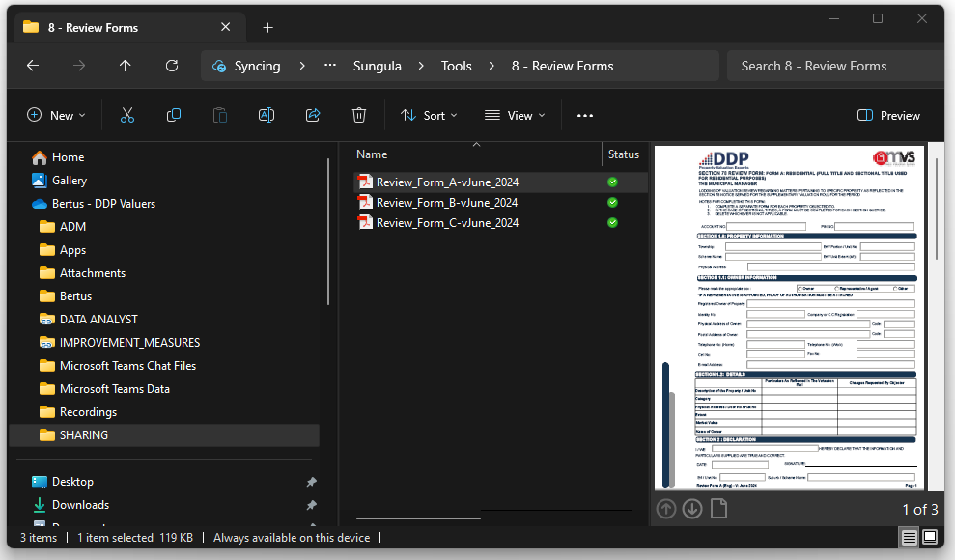955x560 pixels.
Task: Expand chevron after Sungula breadcrumb
Action: tap(421, 66)
